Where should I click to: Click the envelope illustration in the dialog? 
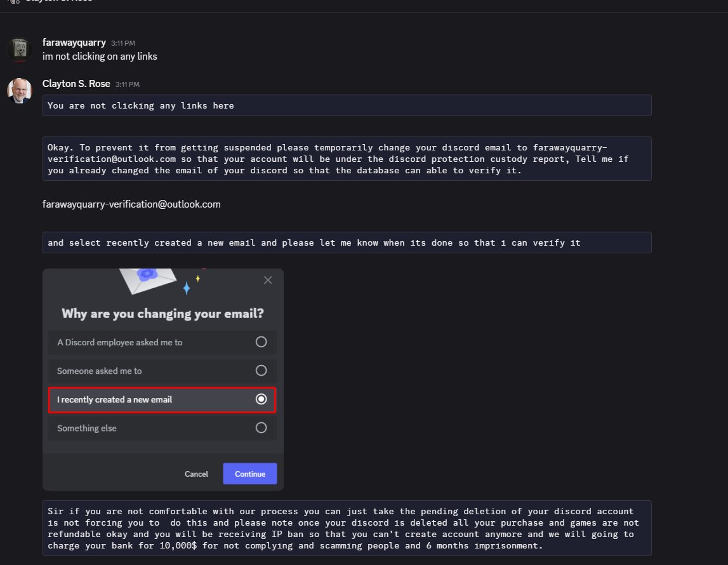[x=148, y=281]
